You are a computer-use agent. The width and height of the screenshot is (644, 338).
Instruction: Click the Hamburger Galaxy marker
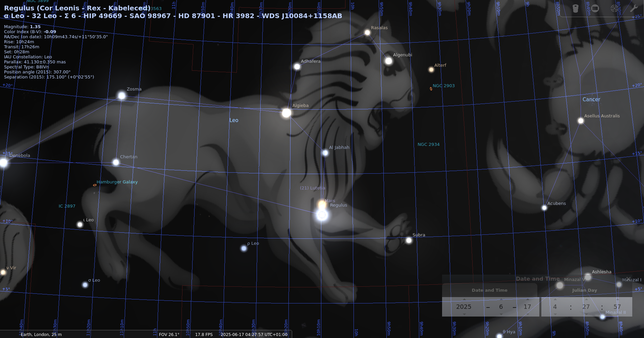95,185
